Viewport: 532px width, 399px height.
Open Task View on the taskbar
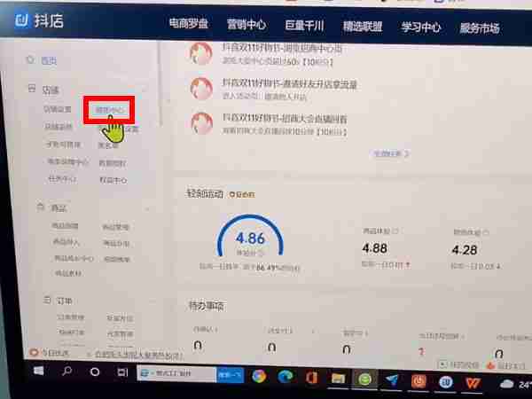[122, 372]
